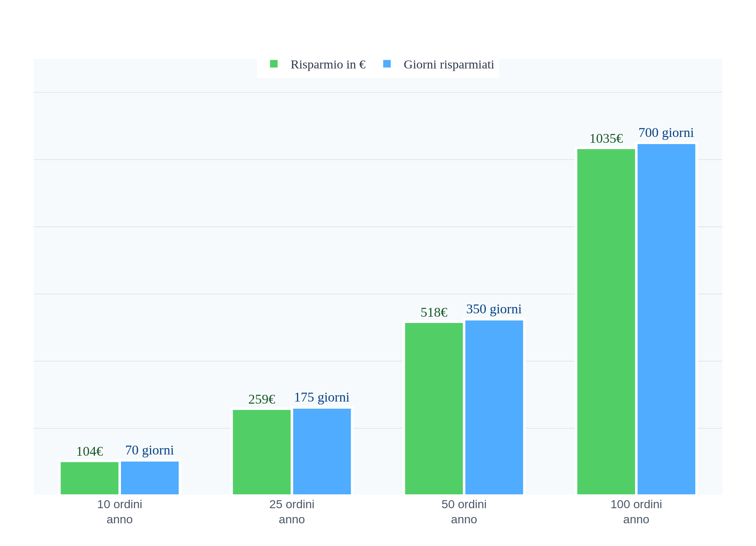This screenshot has width=756, height=546.
Task: Click the green bar for 10 ordini
Action: click(89, 478)
